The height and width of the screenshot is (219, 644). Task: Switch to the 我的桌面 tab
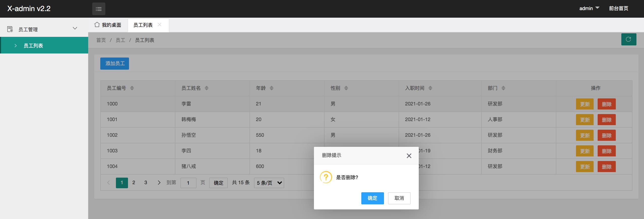[x=108, y=25]
